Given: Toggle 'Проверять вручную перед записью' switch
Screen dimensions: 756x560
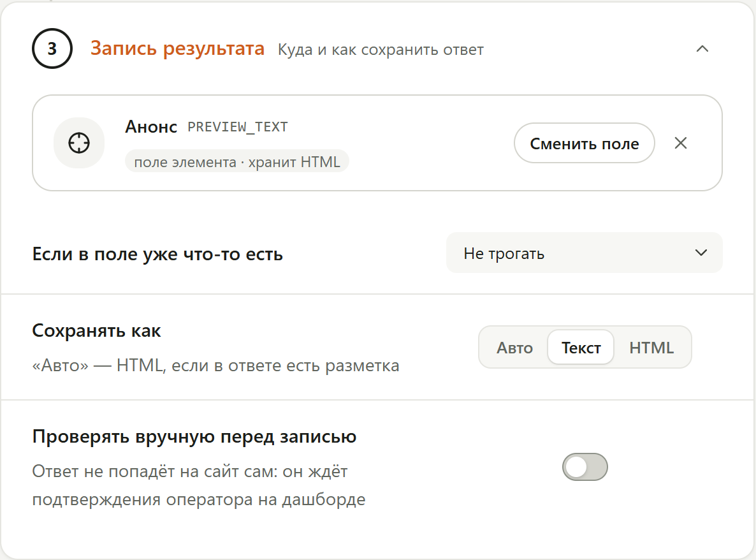Looking at the screenshot, I should 585,467.
